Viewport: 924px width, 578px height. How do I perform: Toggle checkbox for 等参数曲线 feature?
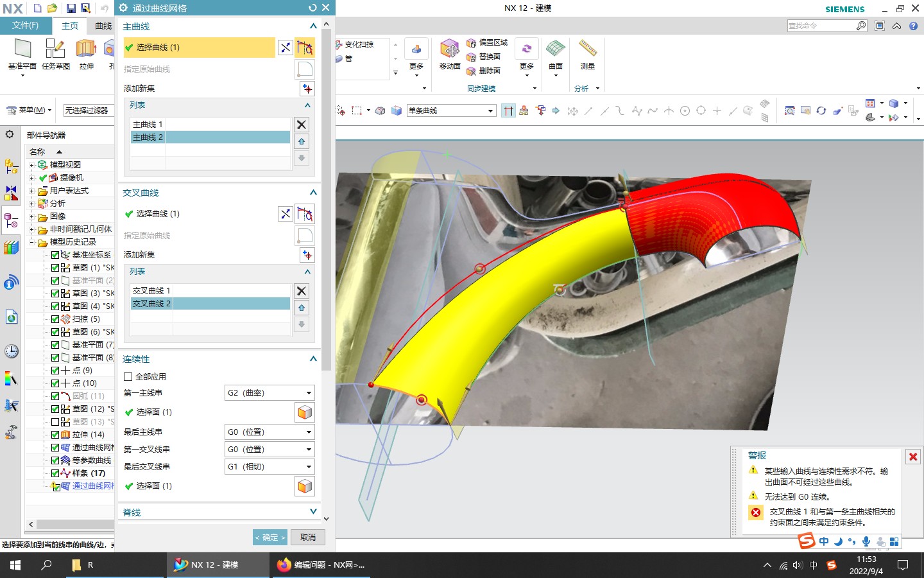coord(55,460)
